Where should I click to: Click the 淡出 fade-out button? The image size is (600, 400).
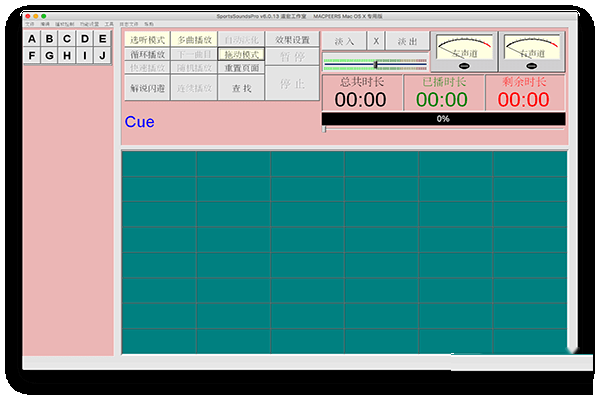tap(407, 41)
